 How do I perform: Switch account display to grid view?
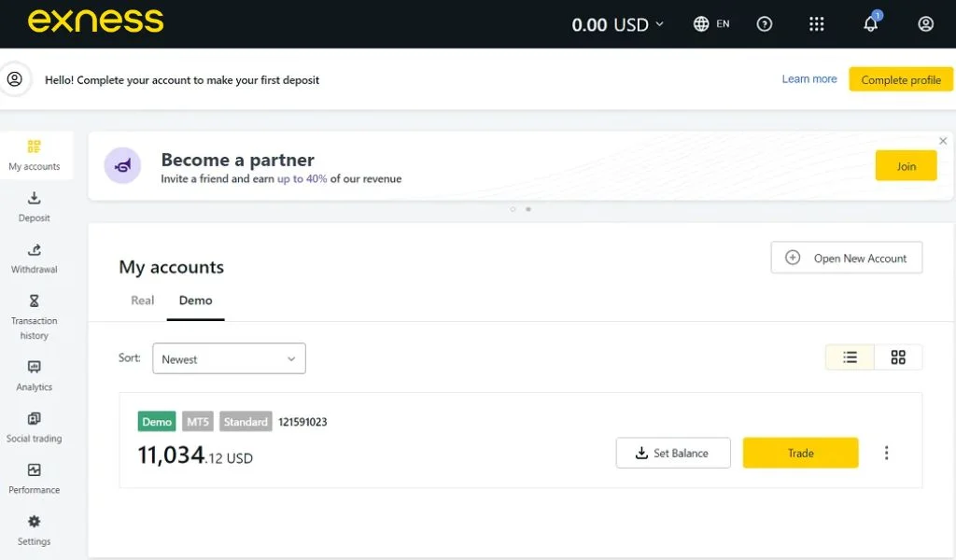point(898,357)
